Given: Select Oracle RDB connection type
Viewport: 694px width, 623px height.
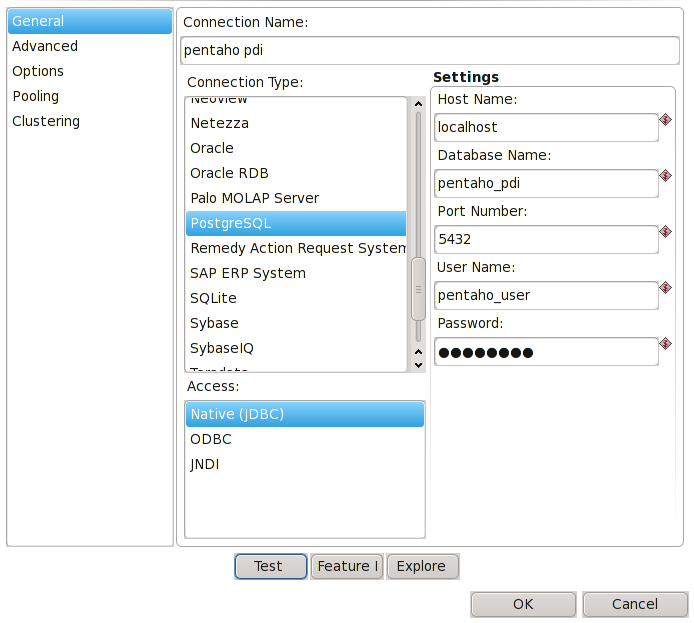Looking at the screenshot, I should coord(296,173).
